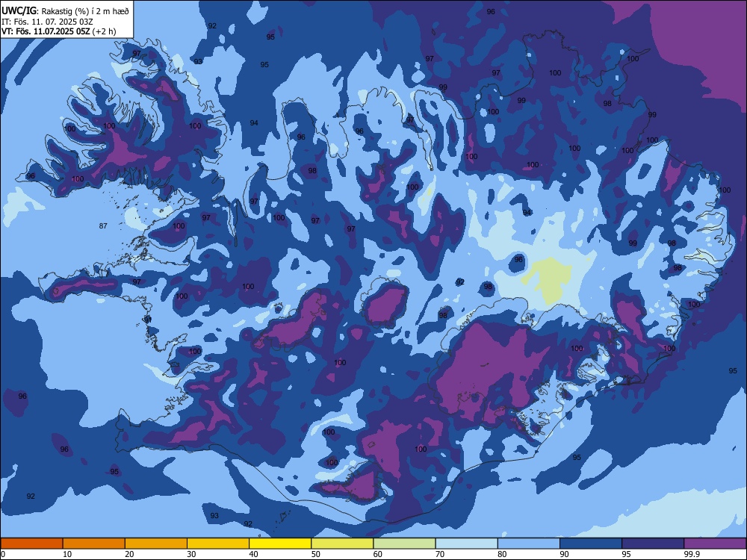
Task: Select the indigo 95–99.9 legend swatch
Action: pos(653,544)
